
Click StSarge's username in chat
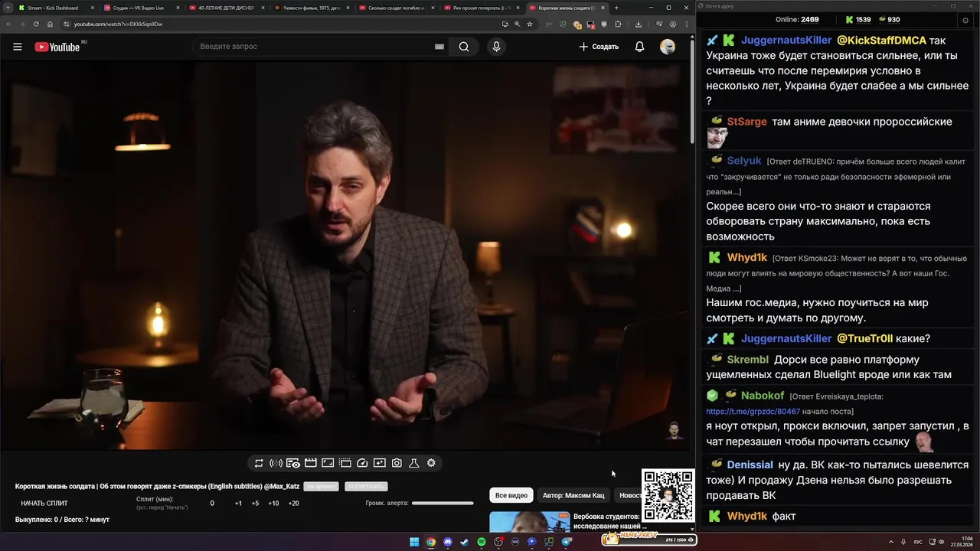746,122
